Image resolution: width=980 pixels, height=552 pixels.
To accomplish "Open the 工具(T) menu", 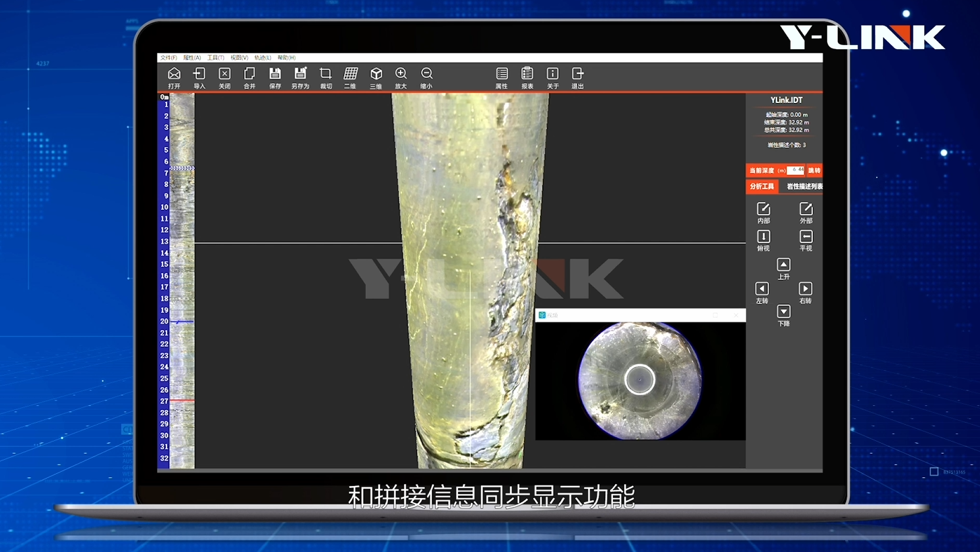I will (x=216, y=58).
